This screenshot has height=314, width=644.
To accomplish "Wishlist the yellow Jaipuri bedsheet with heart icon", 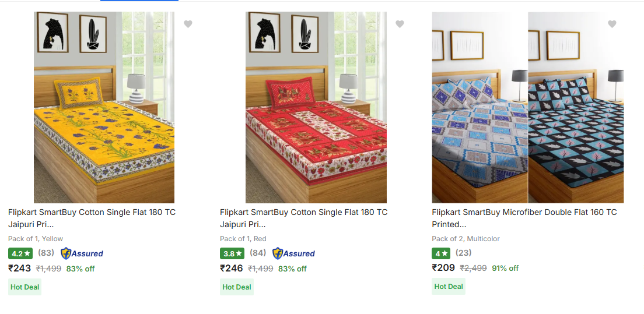I will 188,24.
